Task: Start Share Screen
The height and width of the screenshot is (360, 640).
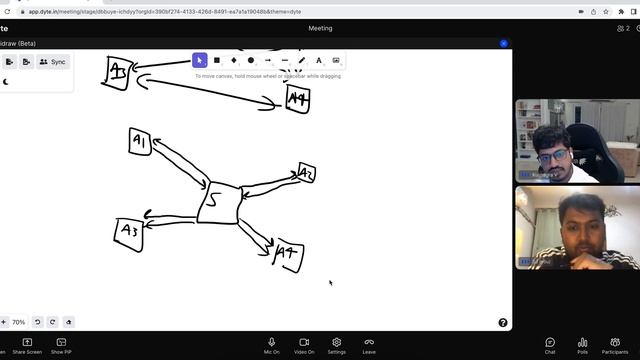Action: (27, 346)
